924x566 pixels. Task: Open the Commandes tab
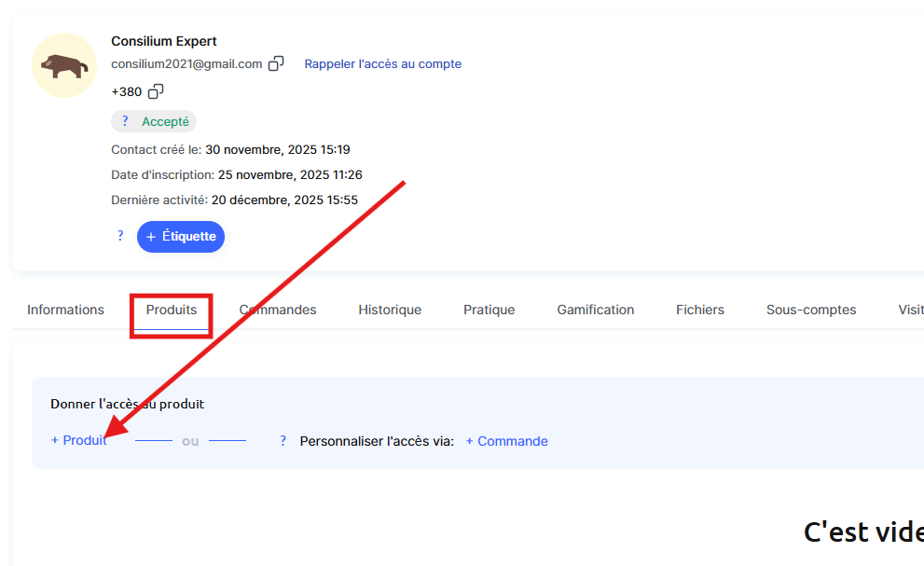click(278, 310)
